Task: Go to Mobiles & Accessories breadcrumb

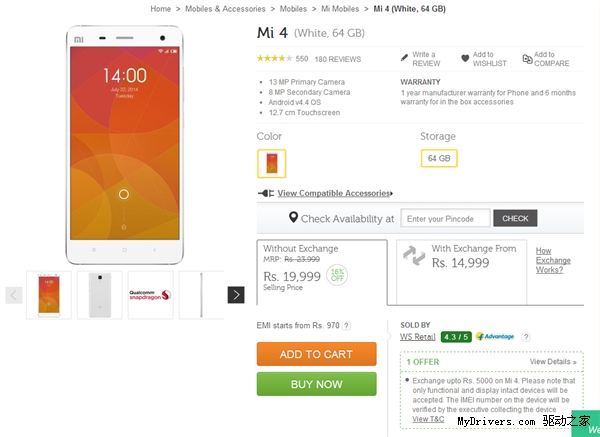Action: coord(223,9)
